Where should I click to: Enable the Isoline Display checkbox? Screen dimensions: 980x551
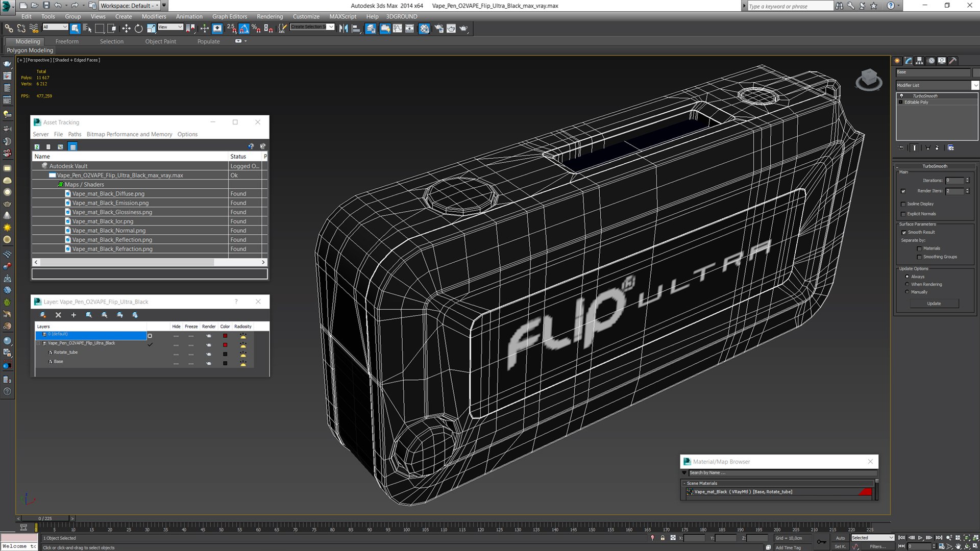903,204
